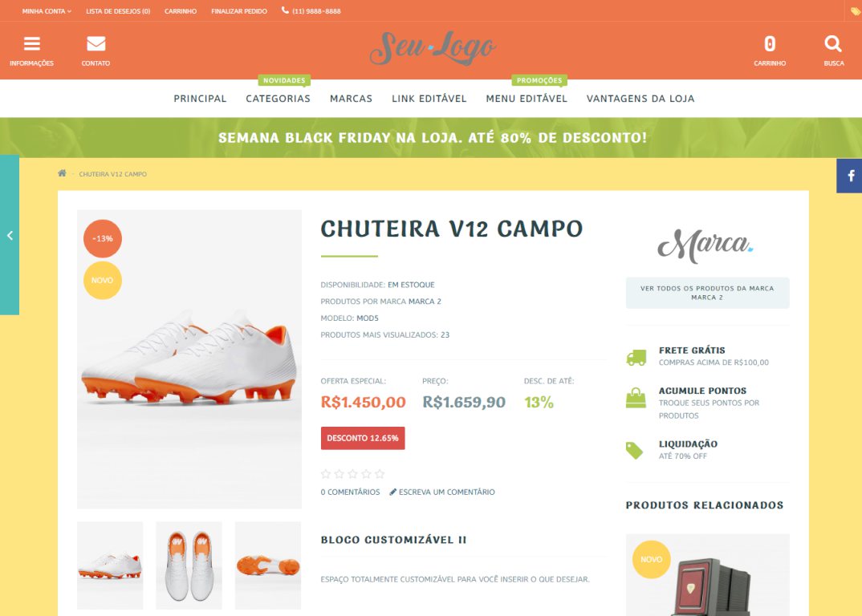Expand the Minha Conta dropdown
Viewport: 862px width, 616px height.
click(47, 11)
